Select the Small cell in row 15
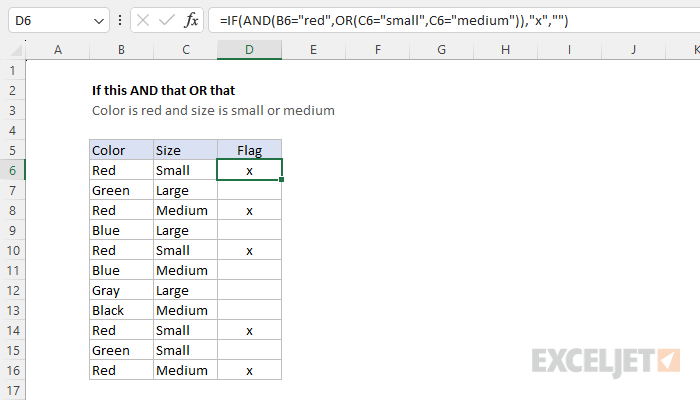Viewport: 700px width, 400px height. (x=185, y=350)
